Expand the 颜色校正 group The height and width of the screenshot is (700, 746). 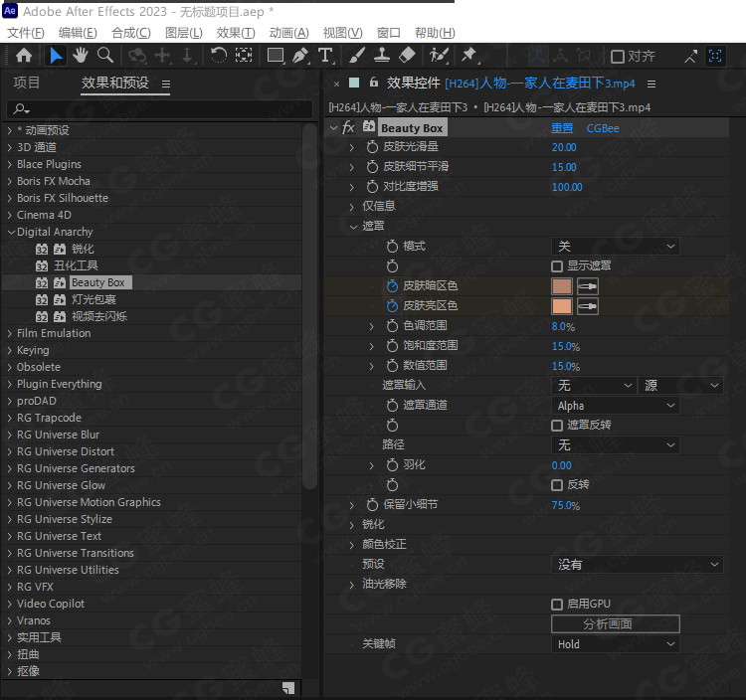(351, 545)
